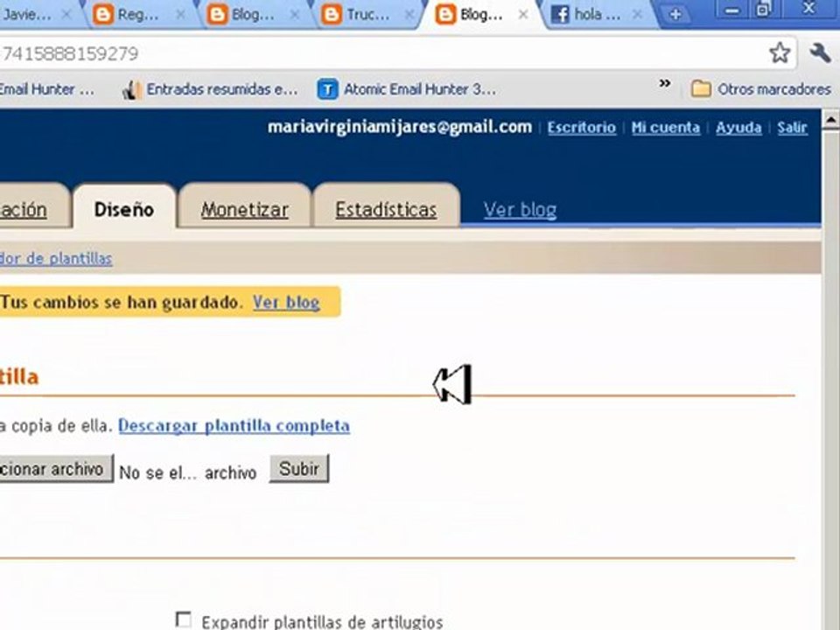
Task: Go to Escritorio link
Action: 581,128
